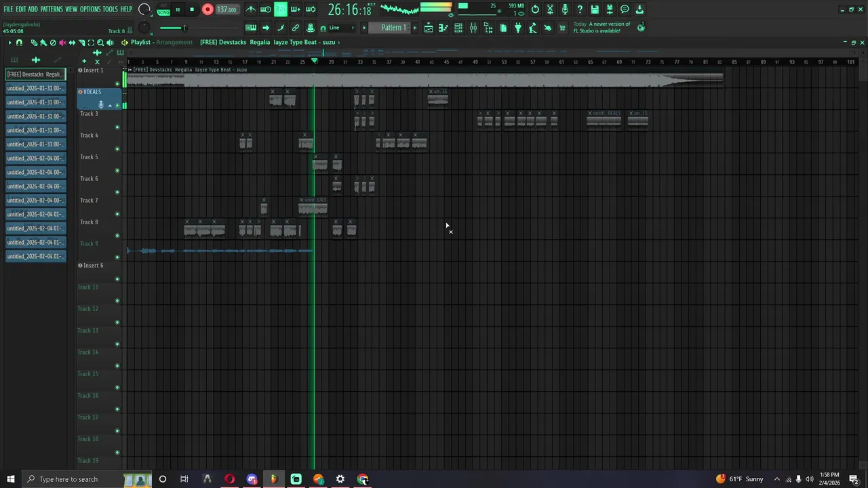The image size is (868, 488).
Task: Select the Playback speaker tool in Playlist toolbar
Action: [110, 42]
